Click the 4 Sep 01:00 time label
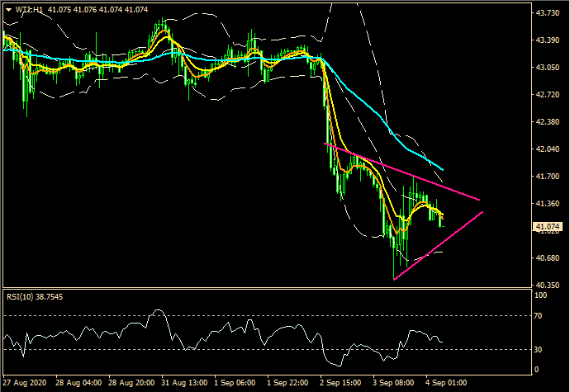 pos(446,385)
